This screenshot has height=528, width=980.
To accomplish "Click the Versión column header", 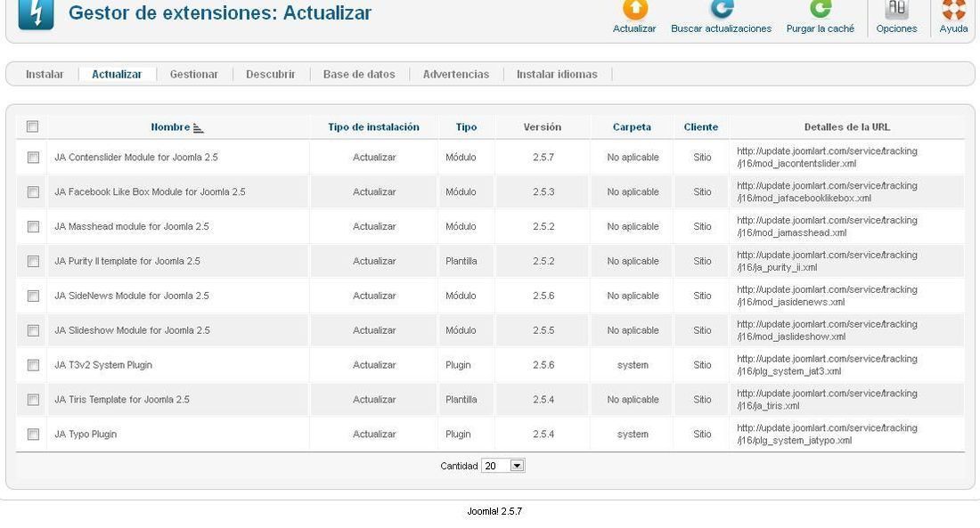I will point(543,126).
